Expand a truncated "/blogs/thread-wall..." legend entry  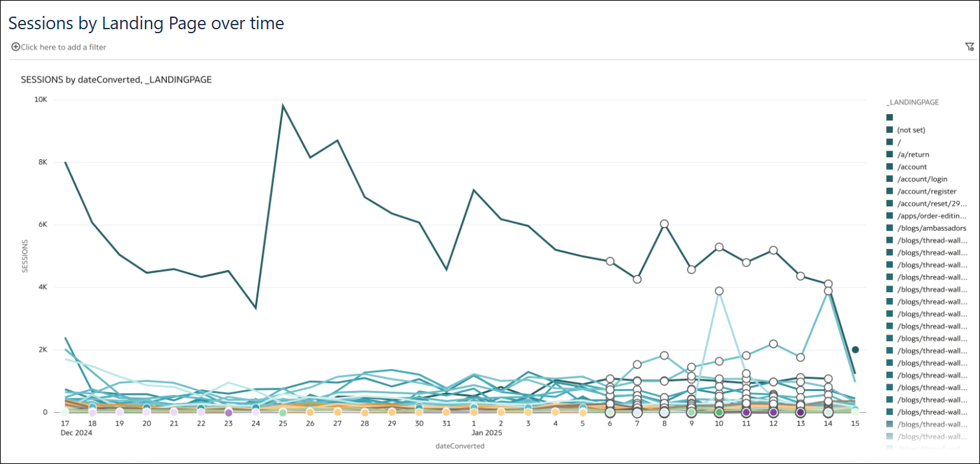click(931, 240)
